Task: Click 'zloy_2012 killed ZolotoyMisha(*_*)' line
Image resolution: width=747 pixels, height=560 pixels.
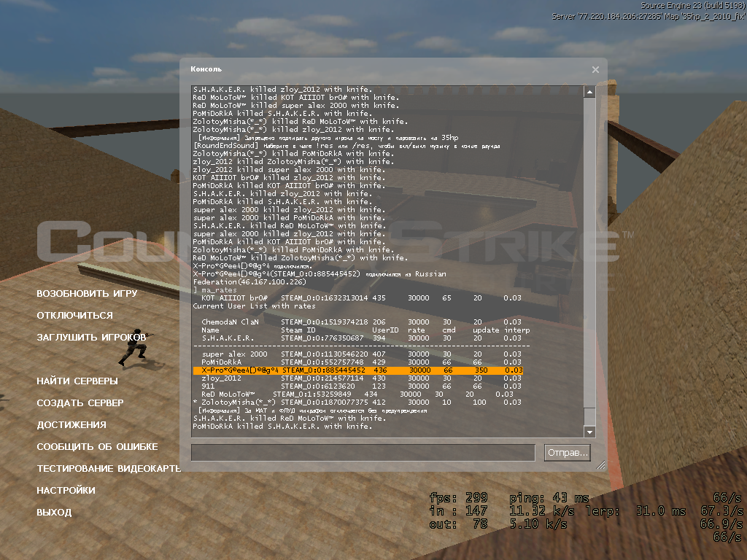Action: click(x=293, y=161)
